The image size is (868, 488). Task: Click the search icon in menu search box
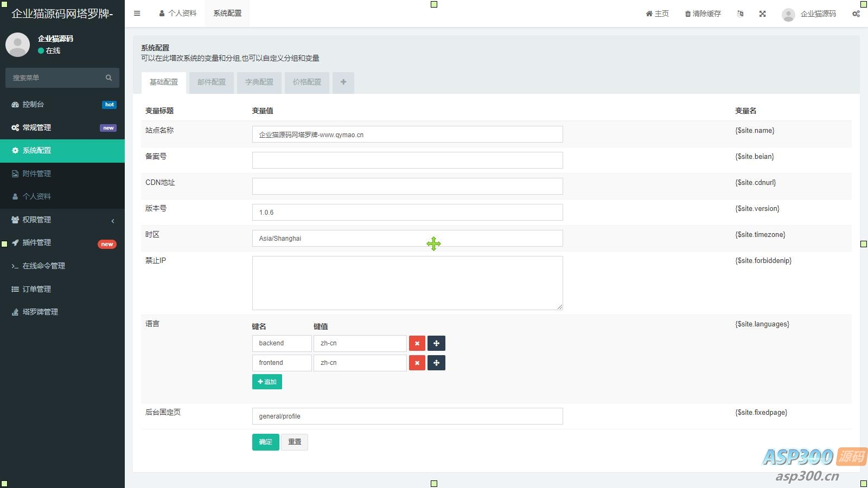point(108,78)
